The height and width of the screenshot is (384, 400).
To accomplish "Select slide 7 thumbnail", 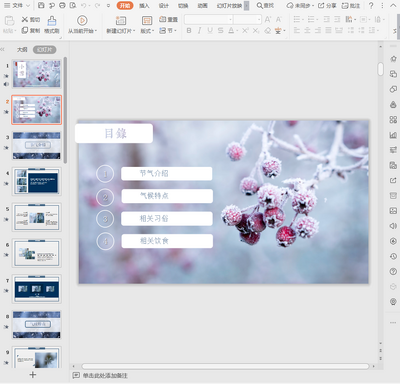I will pos(37,289).
